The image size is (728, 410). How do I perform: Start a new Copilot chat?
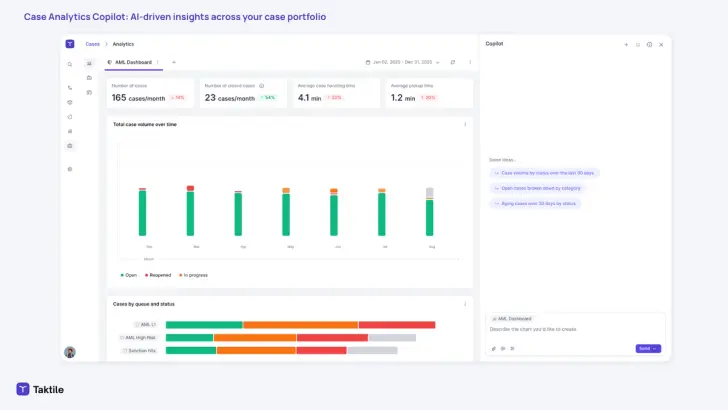(x=626, y=45)
